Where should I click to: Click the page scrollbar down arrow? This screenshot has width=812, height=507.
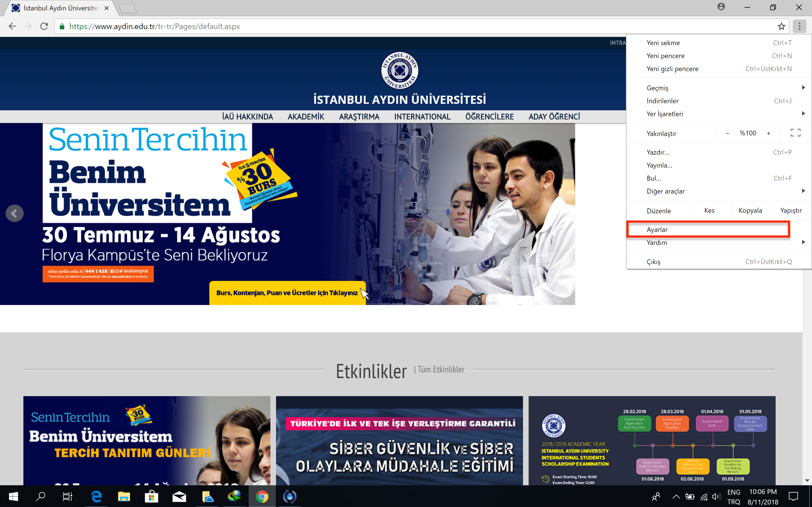[807, 480]
